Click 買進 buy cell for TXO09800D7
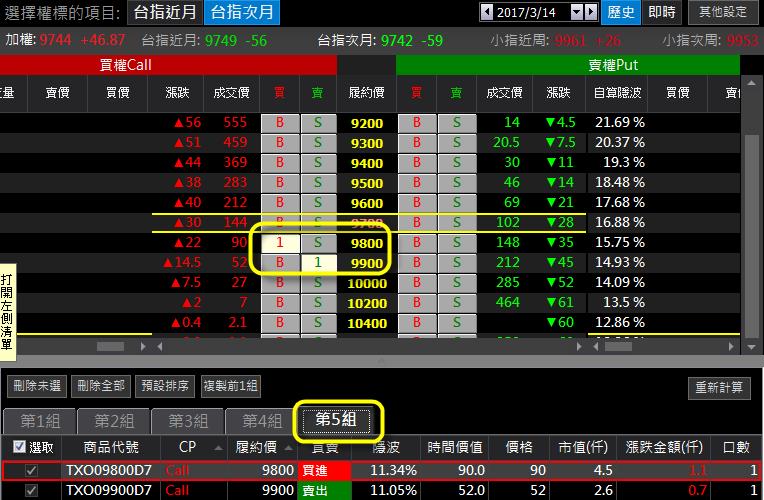 (324, 471)
